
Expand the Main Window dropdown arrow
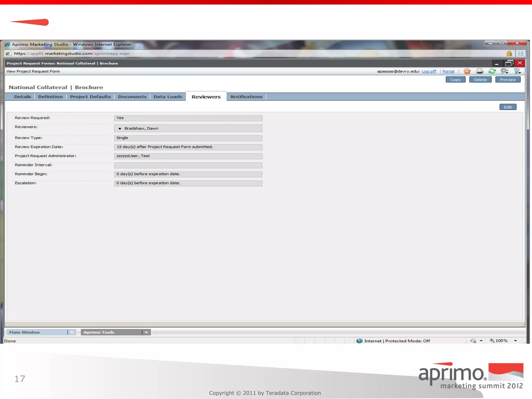pos(72,332)
